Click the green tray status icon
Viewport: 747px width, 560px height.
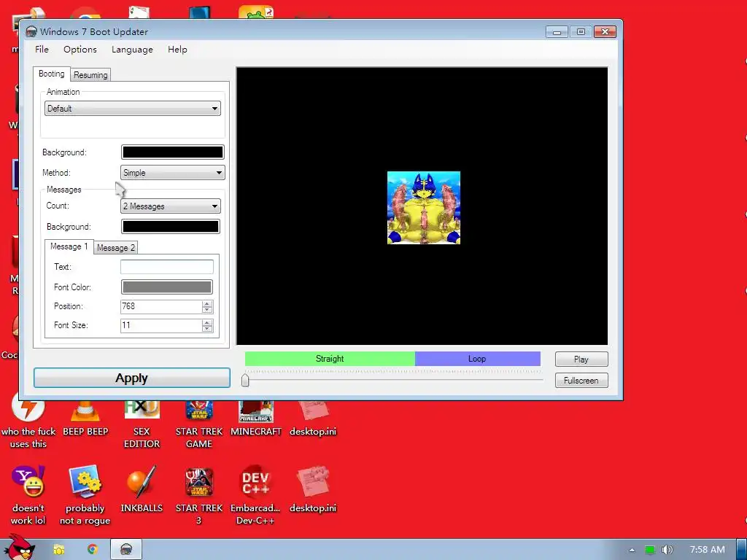point(650,550)
